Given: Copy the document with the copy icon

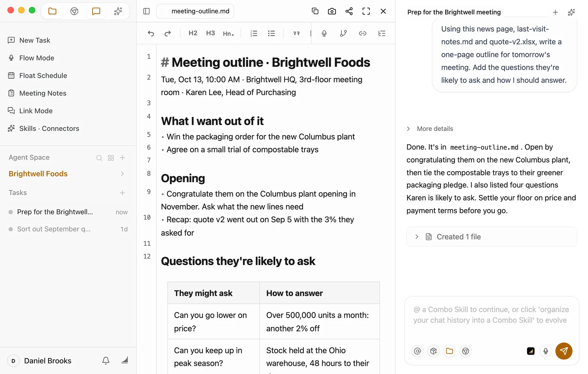Looking at the screenshot, I should [x=315, y=11].
